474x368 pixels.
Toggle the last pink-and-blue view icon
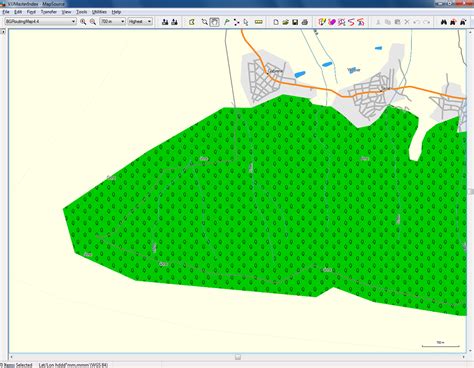(x=361, y=22)
